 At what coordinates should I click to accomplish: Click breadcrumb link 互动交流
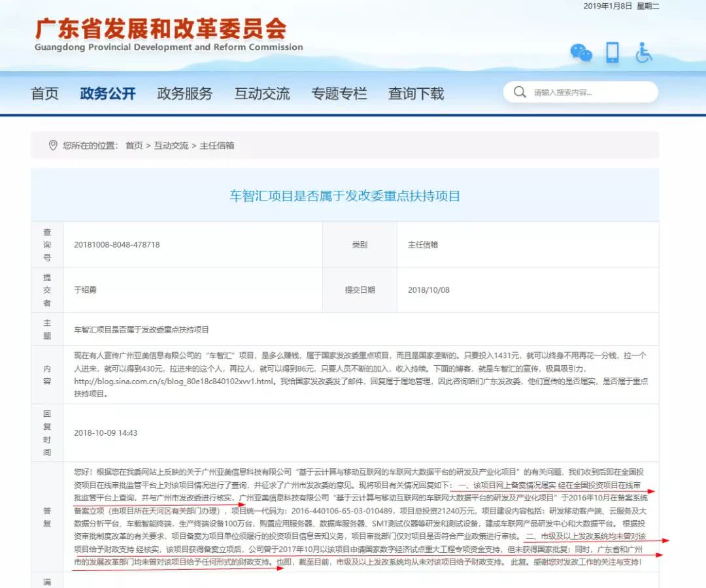171,145
